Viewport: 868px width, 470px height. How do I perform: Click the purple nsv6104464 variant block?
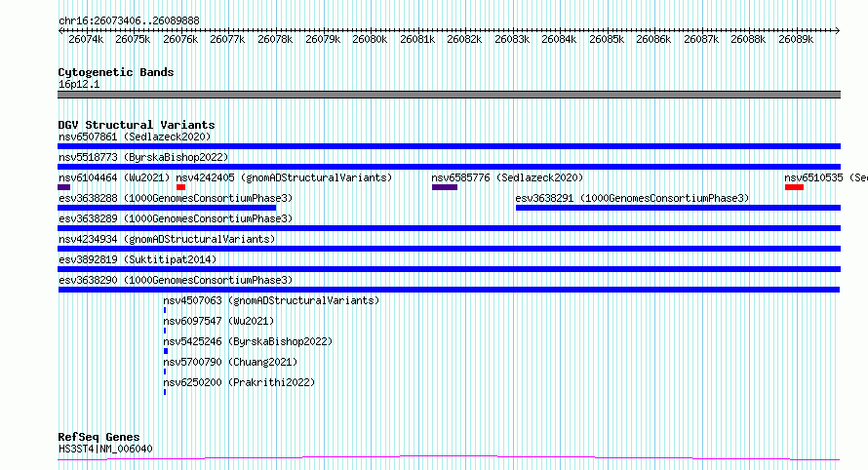tap(63, 187)
